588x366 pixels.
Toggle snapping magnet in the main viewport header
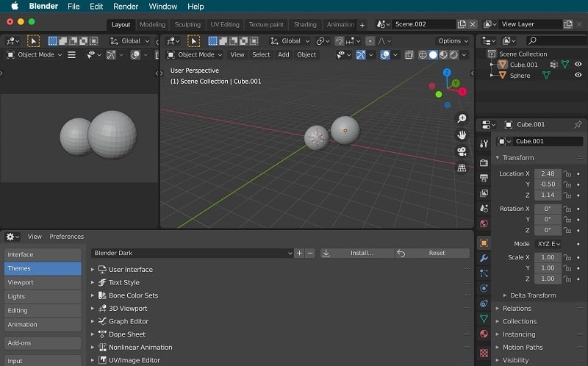coord(340,41)
